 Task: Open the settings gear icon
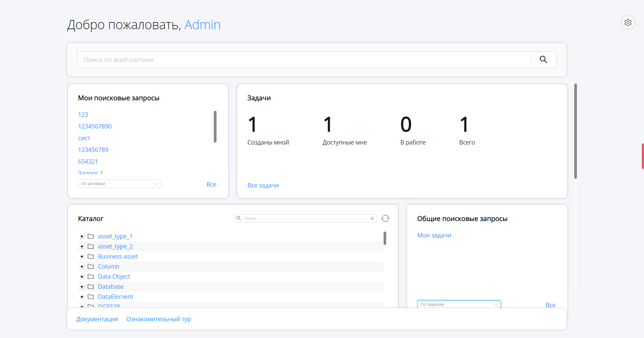(628, 22)
